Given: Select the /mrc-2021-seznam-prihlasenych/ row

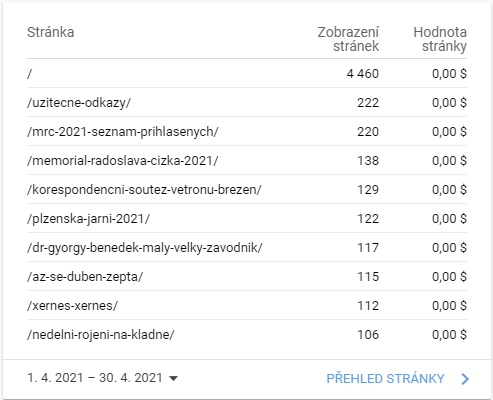Looking at the screenshot, I should 247,131.
